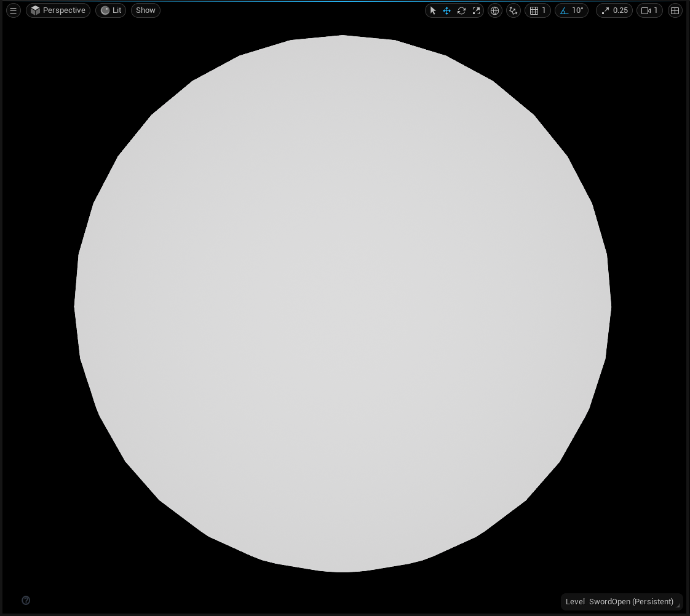Click the help question mark button
This screenshot has width=690, height=616.
(26, 600)
